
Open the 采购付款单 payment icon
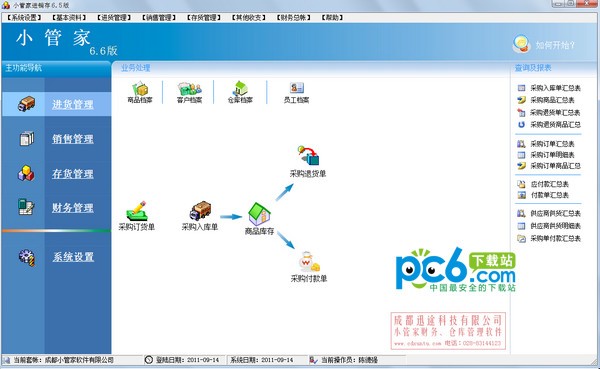pyautogui.click(x=309, y=261)
